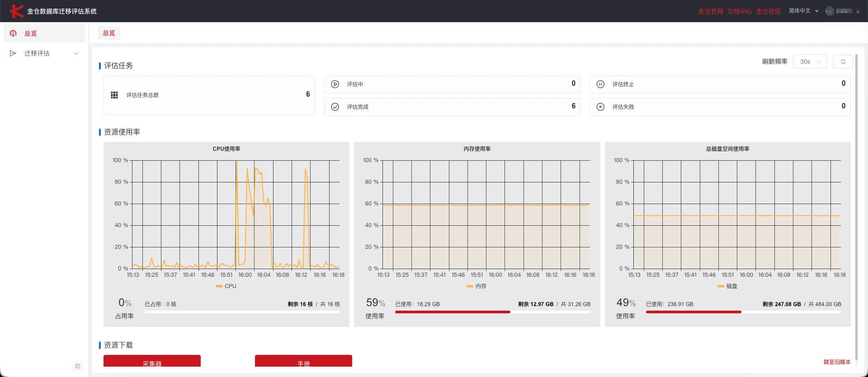Click the Kingbase logo icon
The width and height of the screenshot is (868, 377).
16,11
